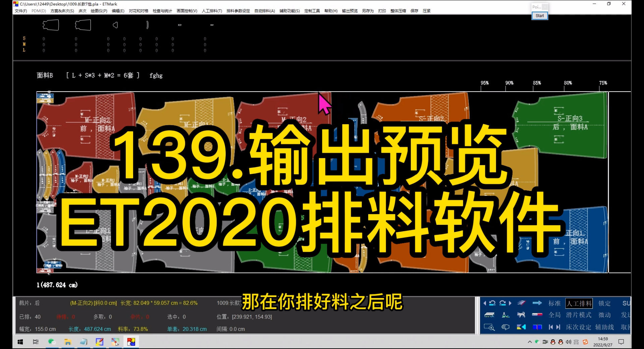
Task: Open the 排料参数设定 menu
Action: pyautogui.click(x=238, y=11)
